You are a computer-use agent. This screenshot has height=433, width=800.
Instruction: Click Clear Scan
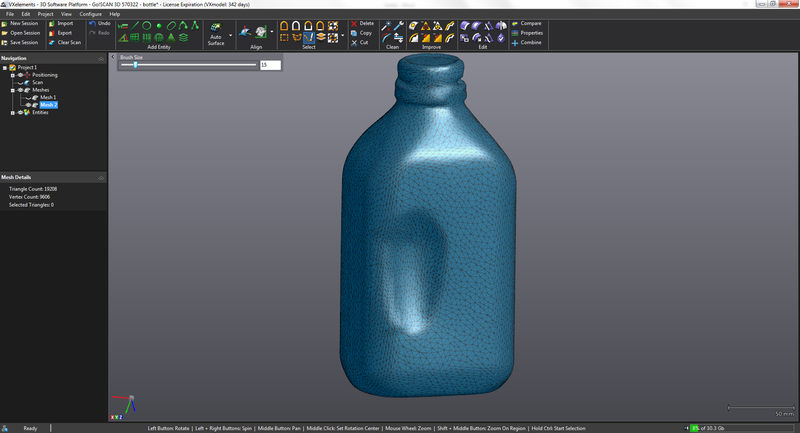pos(65,43)
